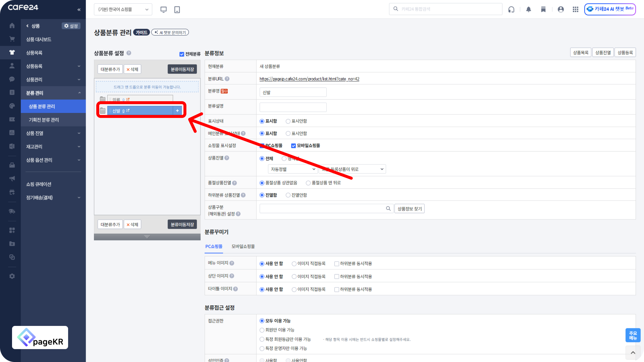This screenshot has height=362, width=644.
Task: Toggle the 전체분류 checkbox
Action: click(x=182, y=54)
